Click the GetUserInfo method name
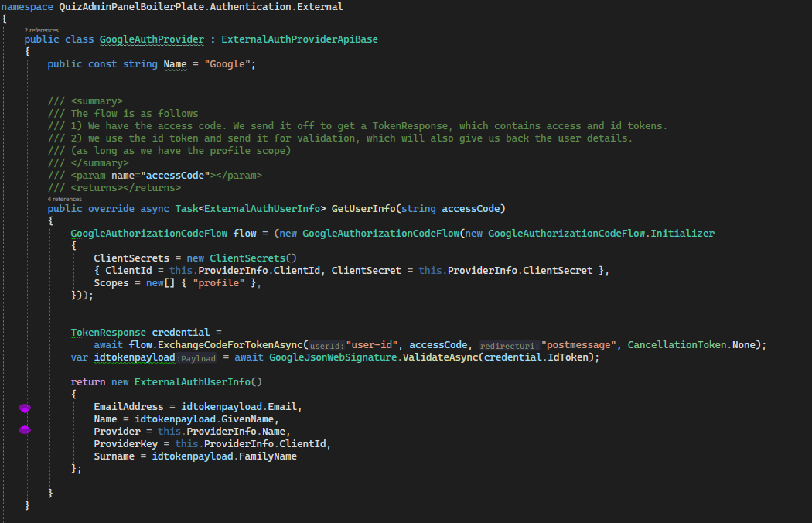 pyautogui.click(x=363, y=209)
